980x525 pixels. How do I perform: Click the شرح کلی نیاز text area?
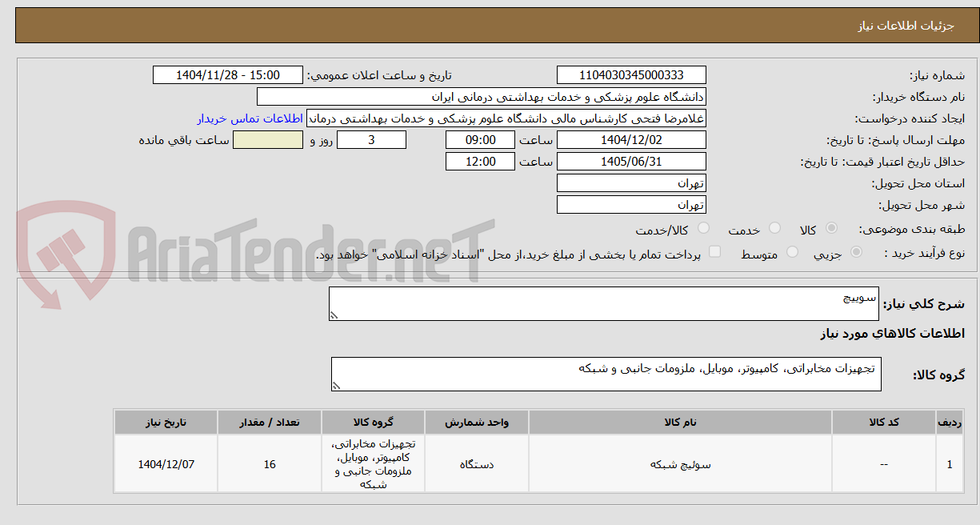(x=603, y=304)
